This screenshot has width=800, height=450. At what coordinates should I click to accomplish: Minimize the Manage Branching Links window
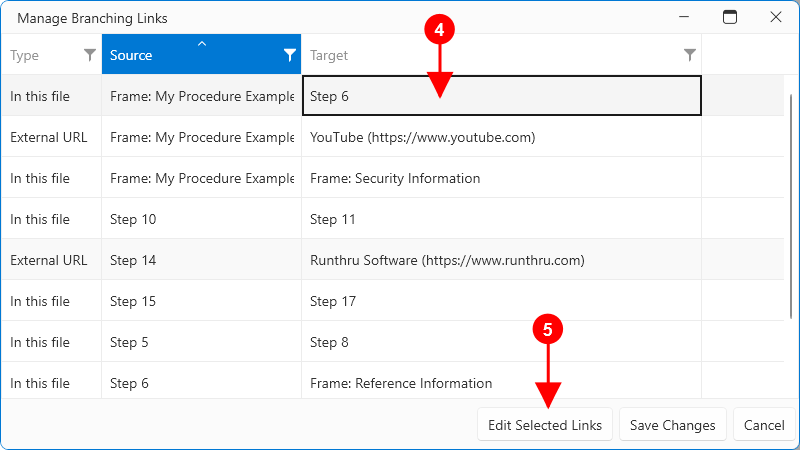pyautogui.click(x=685, y=17)
